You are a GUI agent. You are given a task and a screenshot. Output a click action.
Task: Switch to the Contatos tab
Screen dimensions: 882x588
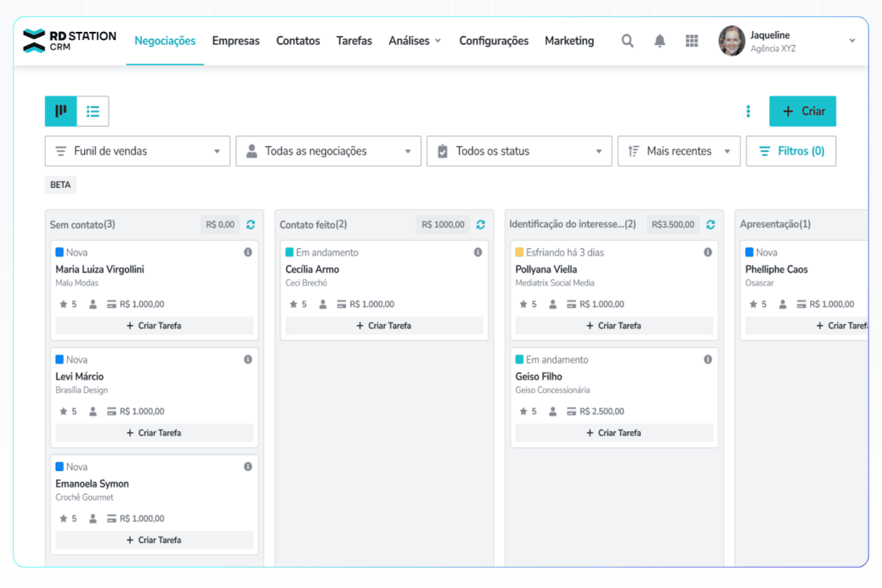[x=297, y=40]
